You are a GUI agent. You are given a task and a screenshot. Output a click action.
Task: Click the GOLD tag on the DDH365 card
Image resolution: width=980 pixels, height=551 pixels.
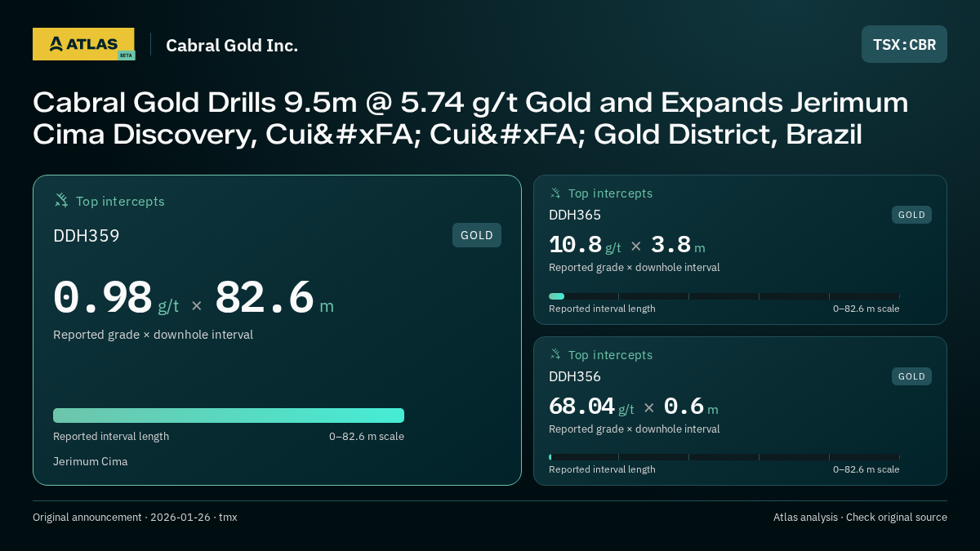pyautogui.click(x=911, y=215)
